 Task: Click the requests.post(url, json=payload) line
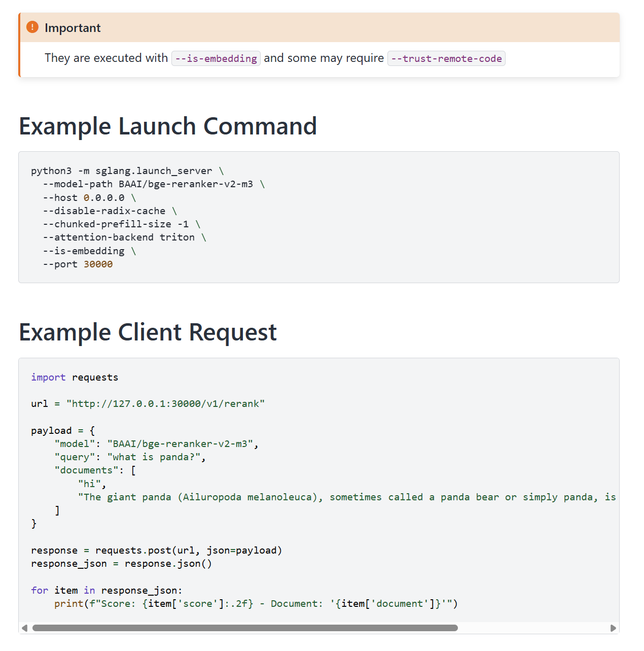pyautogui.click(x=156, y=551)
